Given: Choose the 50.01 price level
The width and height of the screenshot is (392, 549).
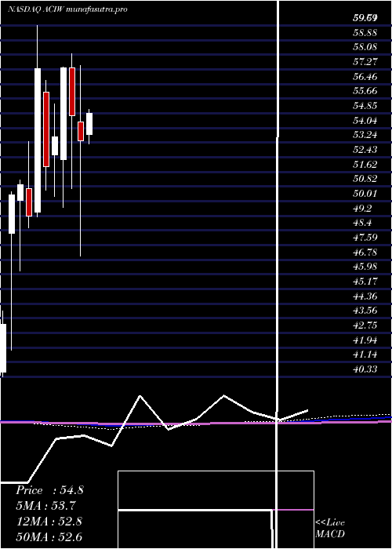Looking at the screenshot, I should 365,194.
